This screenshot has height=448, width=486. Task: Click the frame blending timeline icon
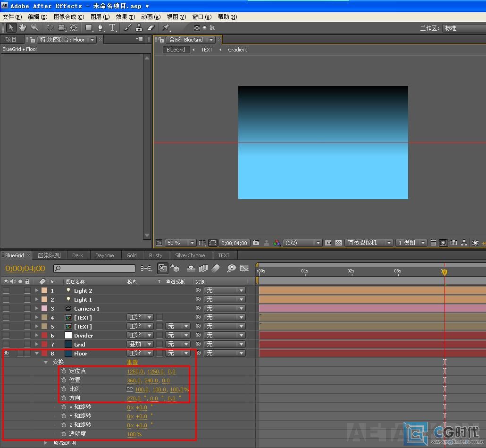point(203,268)
